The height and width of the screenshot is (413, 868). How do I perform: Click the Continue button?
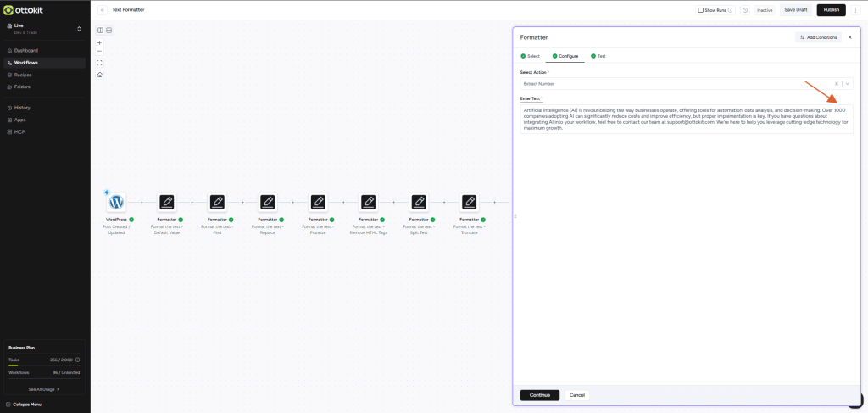click(x=539, y=395)
